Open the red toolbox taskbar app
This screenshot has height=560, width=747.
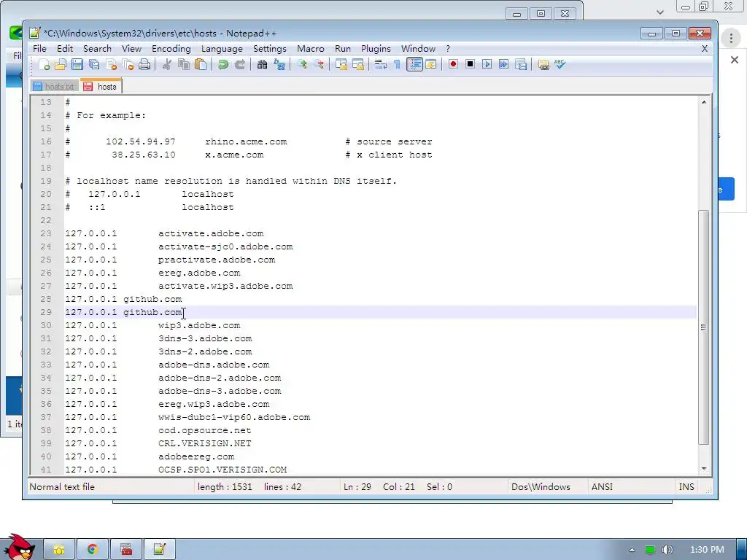(x=126, y=550)
